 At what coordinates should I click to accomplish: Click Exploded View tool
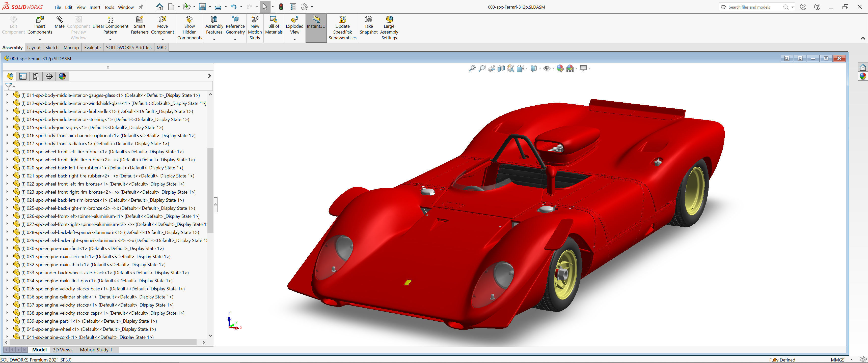click(x=294, y=25)
